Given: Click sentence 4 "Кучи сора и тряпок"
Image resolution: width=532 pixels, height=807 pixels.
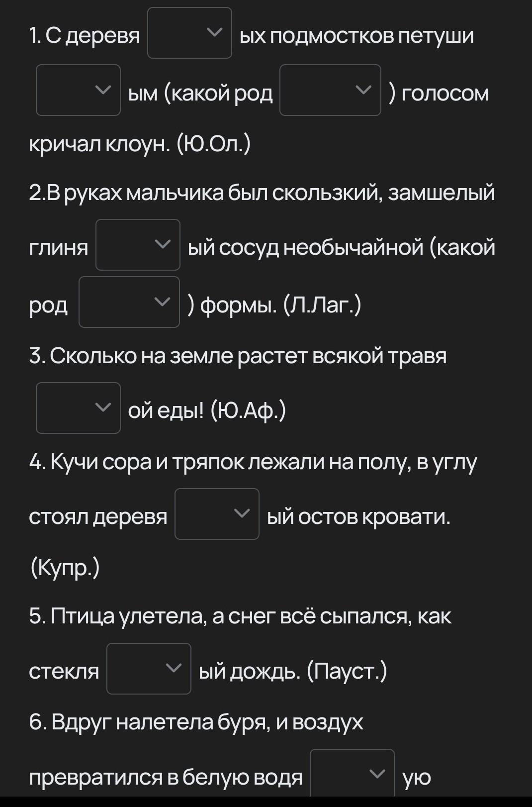Looking at the screenshot, I should pos(253,463).
